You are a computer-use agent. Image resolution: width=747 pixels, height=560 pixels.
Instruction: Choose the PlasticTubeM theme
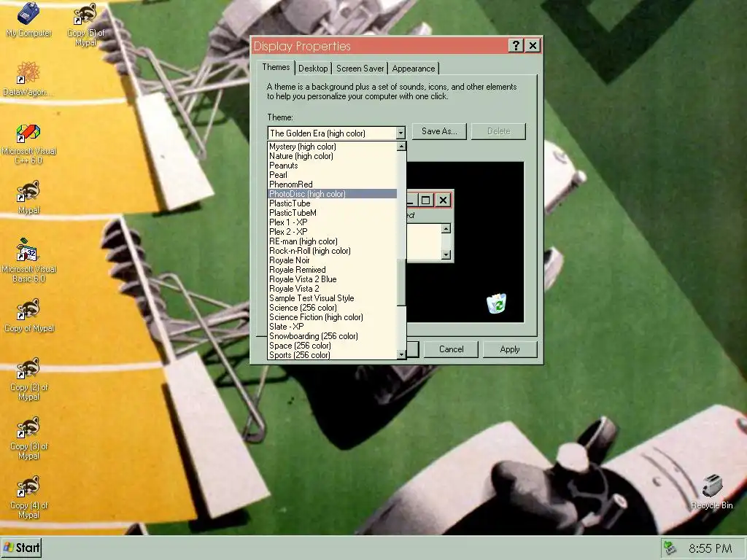pos(333,213)
